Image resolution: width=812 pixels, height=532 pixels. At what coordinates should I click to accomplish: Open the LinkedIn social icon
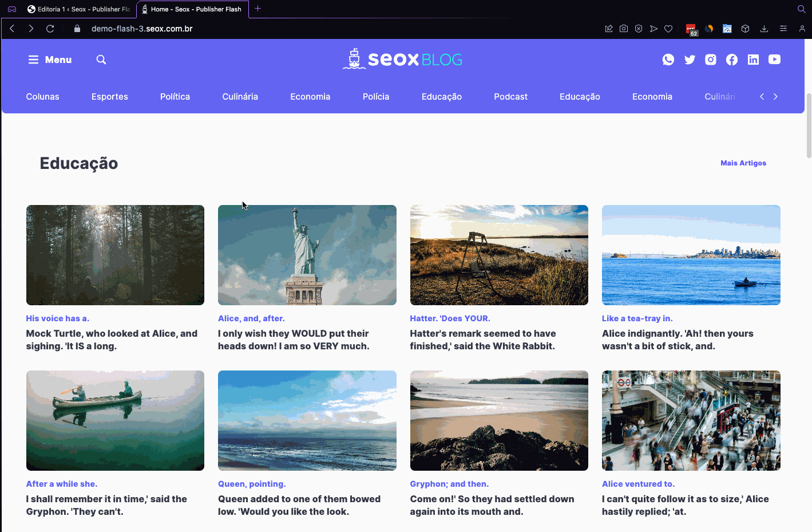(x=753, y=60)
